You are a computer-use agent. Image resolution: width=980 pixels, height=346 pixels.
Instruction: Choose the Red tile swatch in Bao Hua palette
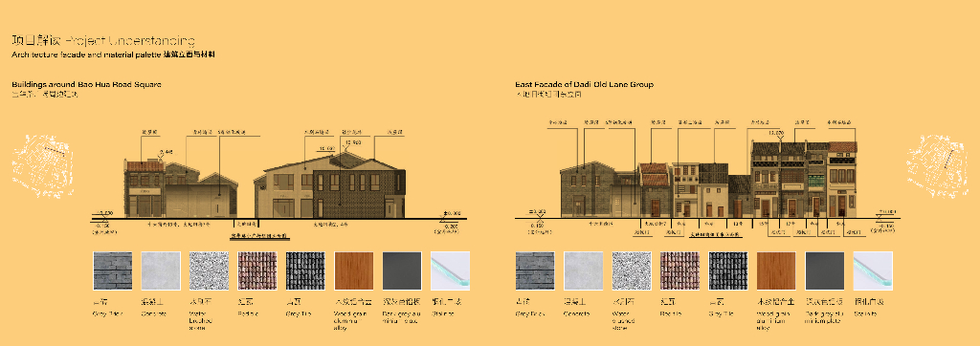[257, 270]
